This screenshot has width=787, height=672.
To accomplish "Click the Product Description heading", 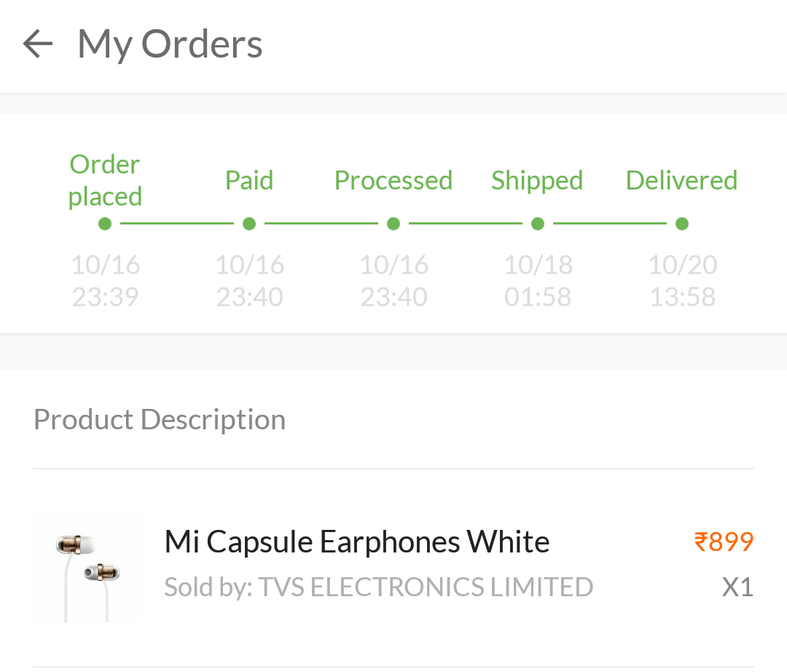I will click(x=160, y=420).
